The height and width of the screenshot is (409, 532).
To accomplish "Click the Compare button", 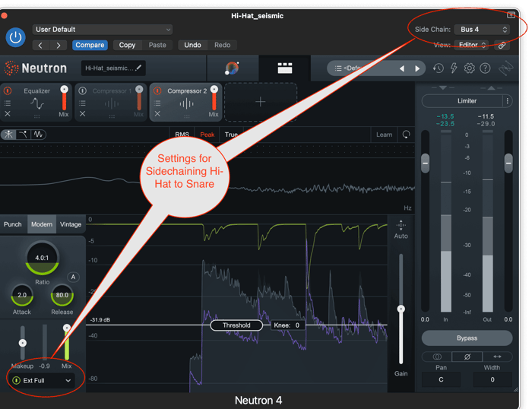I will (90, 45).
